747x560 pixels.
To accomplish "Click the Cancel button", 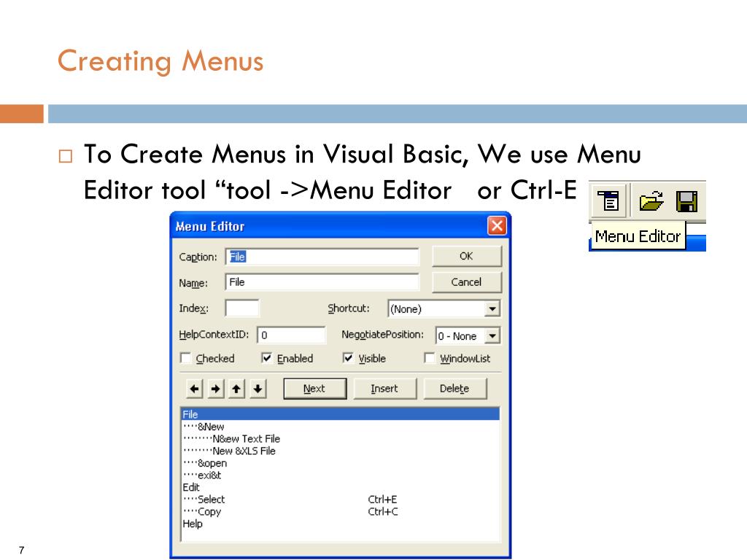I will (466, 282).
